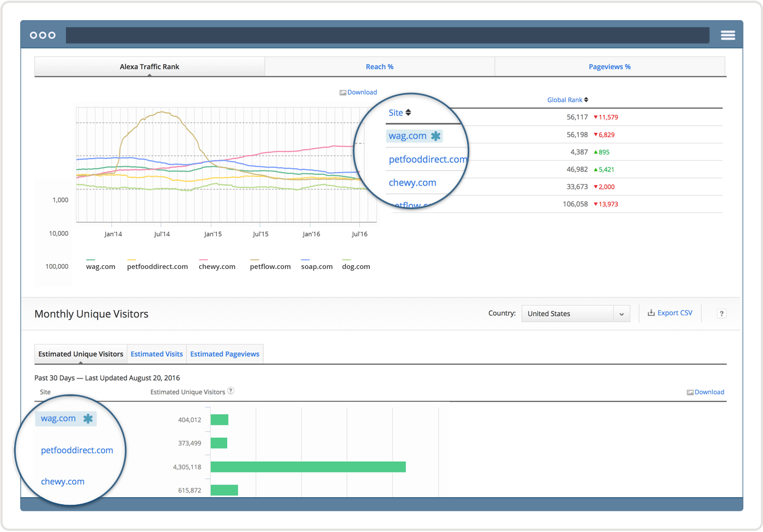Viewport: 763px width, 532px height.
Task: Click the 4,305,118 visitors bar
Action: point(308,467)
